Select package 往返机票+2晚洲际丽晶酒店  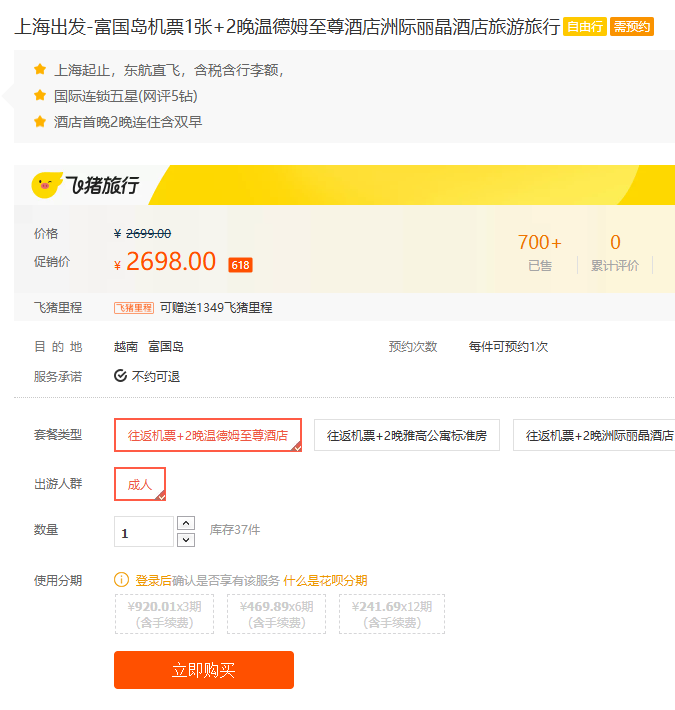(594, 435)
